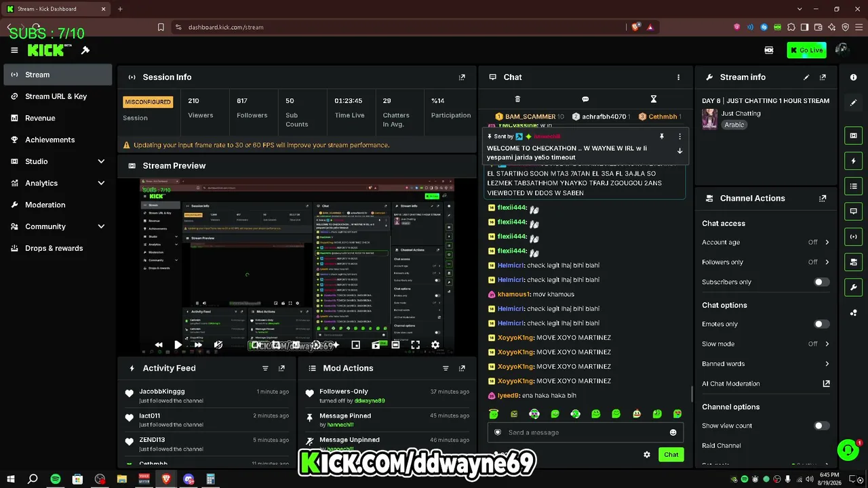
Task: Open pinned message three-dot options
Action: [x=679, y=136]
